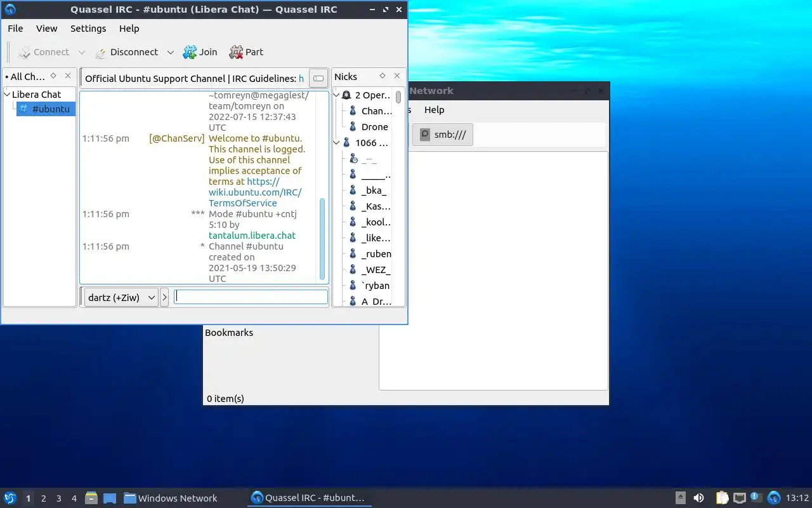Collapse the 1066 users group
This screenshot has width=812, height=508.
click(337, 143)
